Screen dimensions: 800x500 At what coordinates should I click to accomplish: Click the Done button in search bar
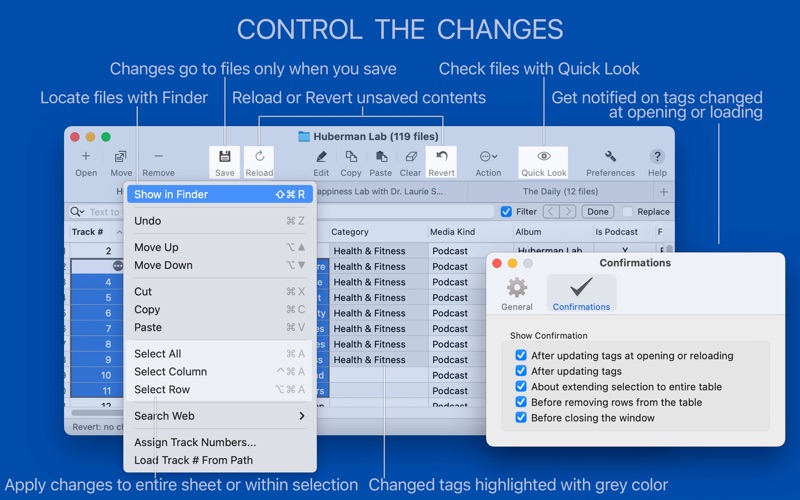(x=597, y=212)
